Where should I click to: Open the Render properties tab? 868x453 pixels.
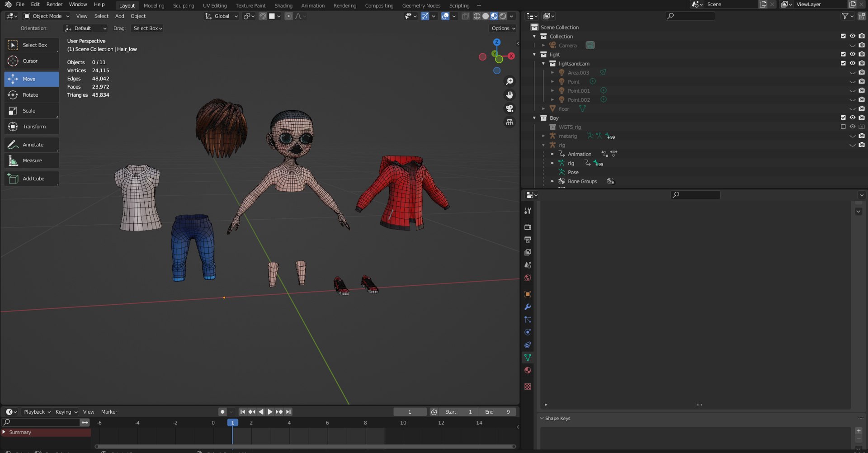point(528,226)
